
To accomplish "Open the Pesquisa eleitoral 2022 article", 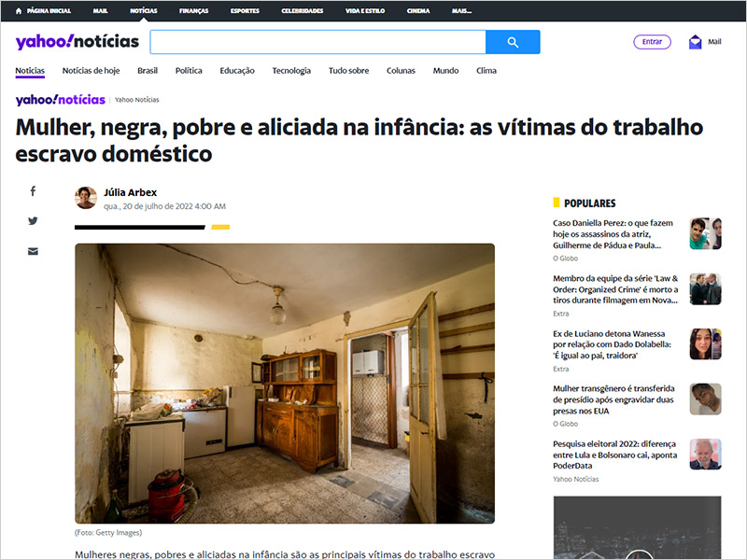I will coord(613,453).
